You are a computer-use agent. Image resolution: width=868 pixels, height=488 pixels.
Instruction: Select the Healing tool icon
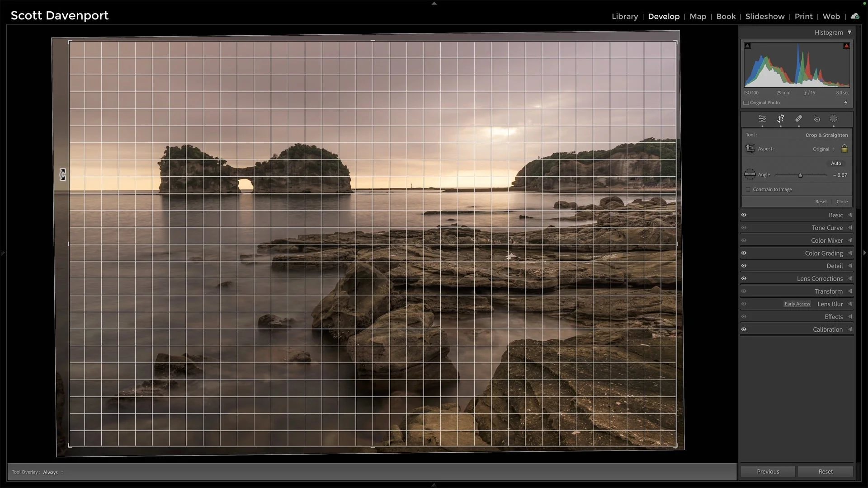798,119
